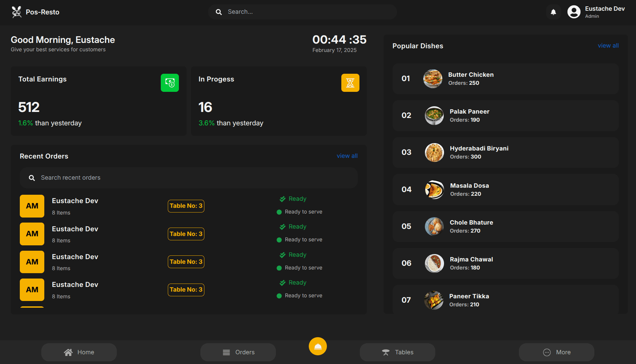Click the green Total Earnings money icon
The image size is (636, 364).
(170, 83)
